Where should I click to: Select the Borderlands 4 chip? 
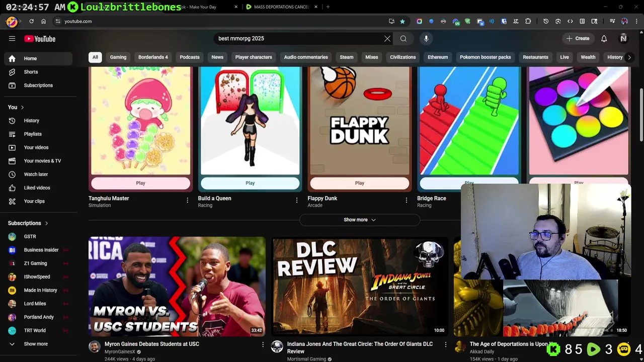pyautogui.click(x=153, y=57)
